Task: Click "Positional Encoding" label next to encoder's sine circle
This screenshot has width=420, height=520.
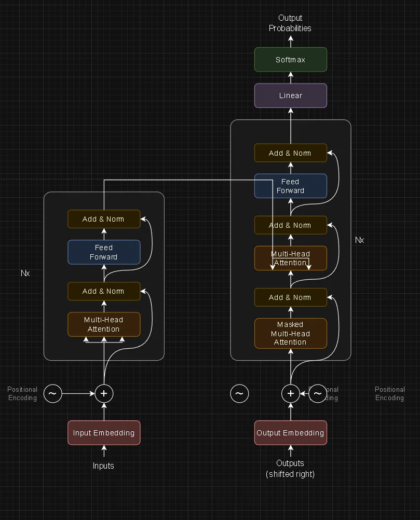Action: (22, 394)
